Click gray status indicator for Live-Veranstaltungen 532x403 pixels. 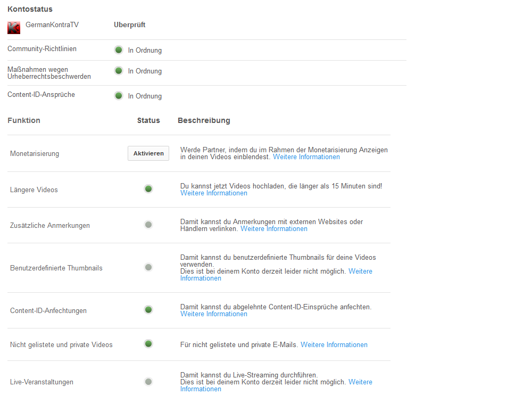(148, 382)
